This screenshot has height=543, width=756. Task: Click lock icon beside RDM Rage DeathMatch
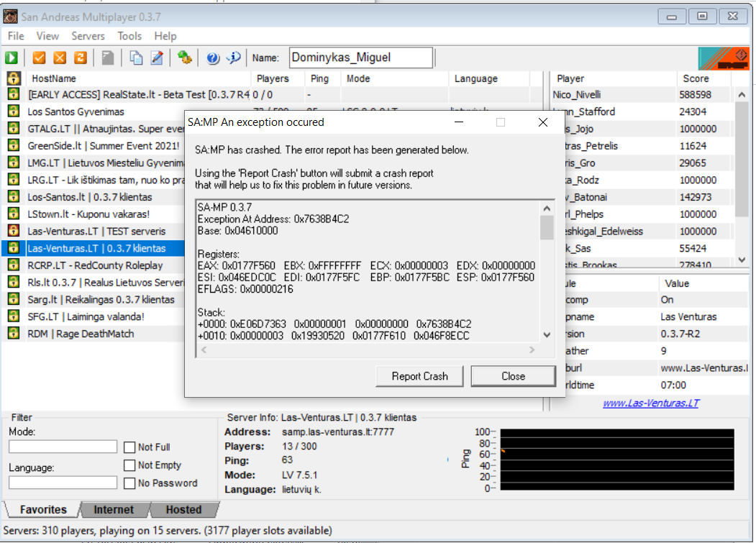pos(14,334)
